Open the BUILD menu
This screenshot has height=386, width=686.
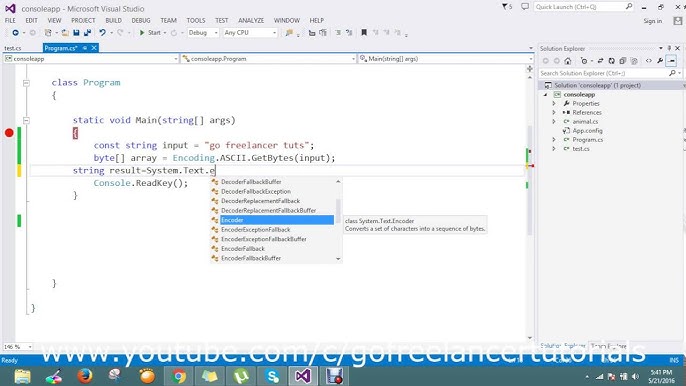113,21
